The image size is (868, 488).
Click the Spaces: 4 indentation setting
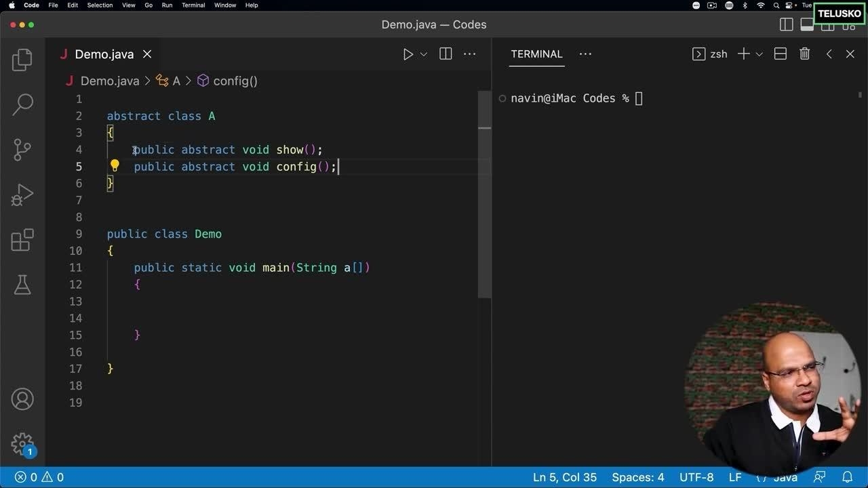pyautogui.click(x=637, y=477)
